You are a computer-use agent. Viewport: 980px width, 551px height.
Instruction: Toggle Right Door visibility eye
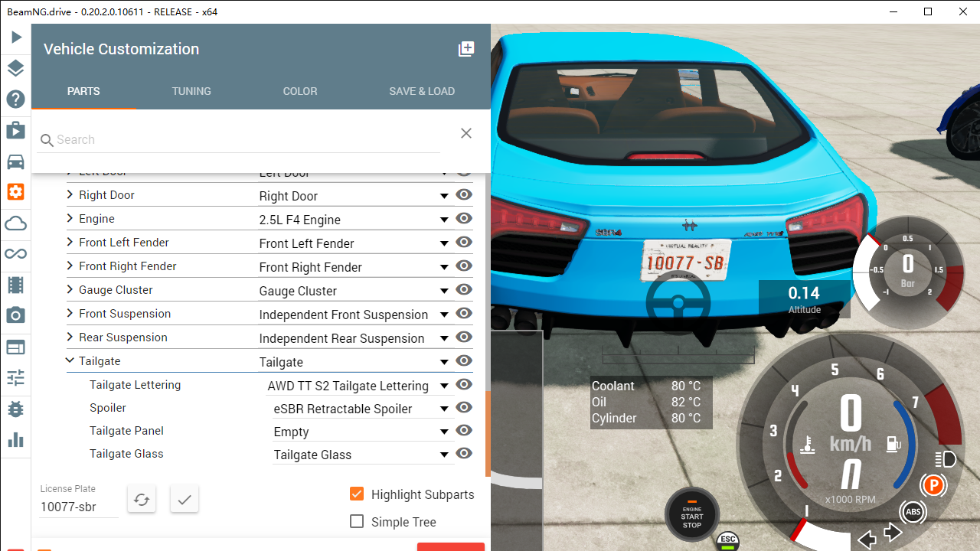[x=463, y=195]
